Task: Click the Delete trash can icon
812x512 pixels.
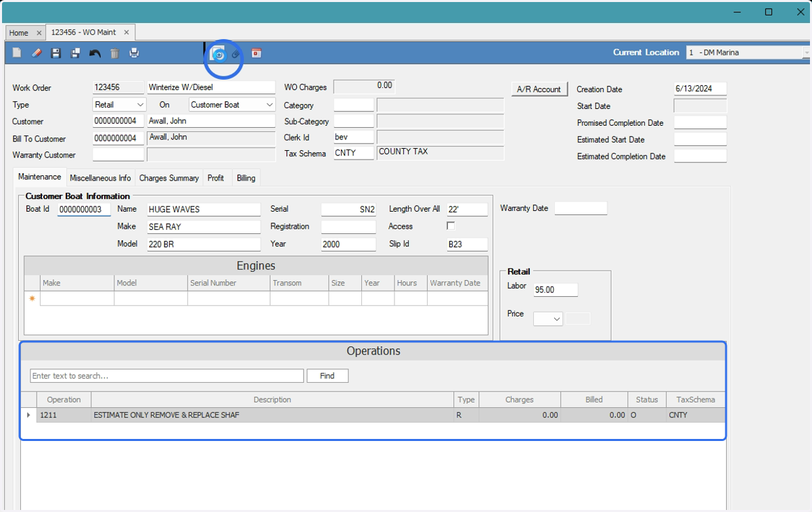Action: [x=114, y=53]
